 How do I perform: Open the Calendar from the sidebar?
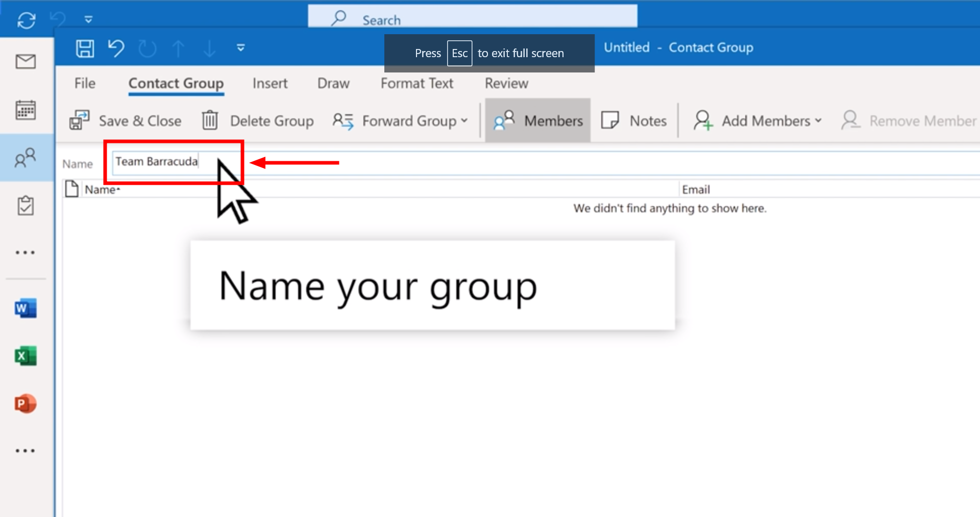pyautogui.click(x=26, y=110)
